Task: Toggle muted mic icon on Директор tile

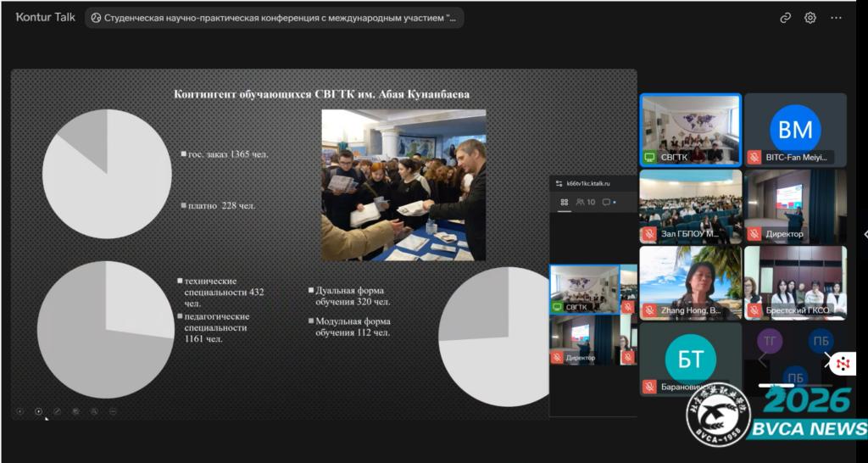Action: coord(754,234)
